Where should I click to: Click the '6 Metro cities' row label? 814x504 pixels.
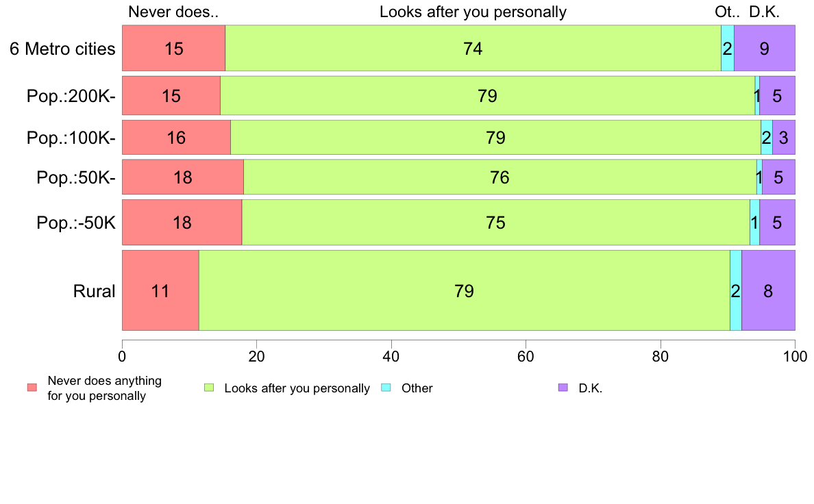(62, 49)
